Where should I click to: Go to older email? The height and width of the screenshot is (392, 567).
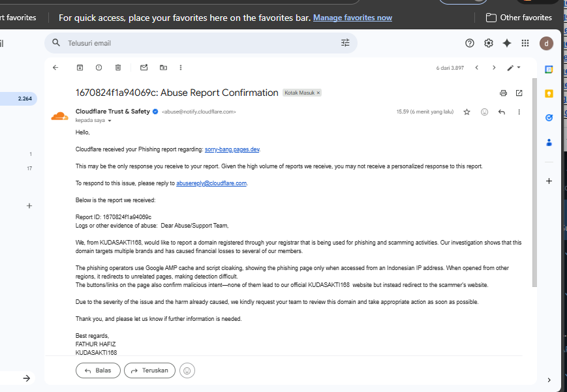click(494, 68)
